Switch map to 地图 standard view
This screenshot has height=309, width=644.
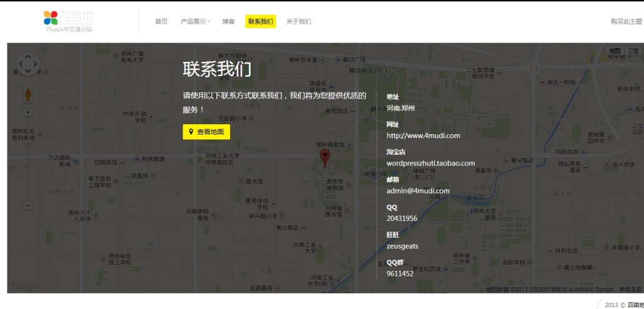pyautogui.click(x=615, y=51)
